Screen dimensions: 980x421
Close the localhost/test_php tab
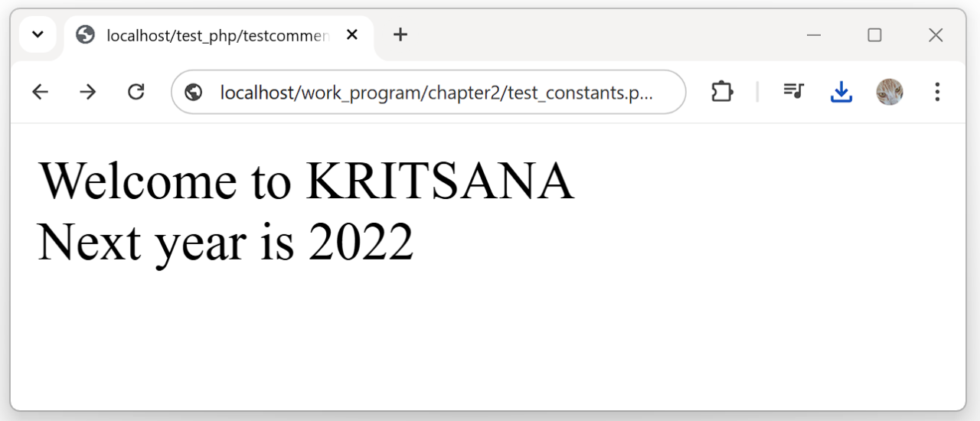[x=352, y=35]
